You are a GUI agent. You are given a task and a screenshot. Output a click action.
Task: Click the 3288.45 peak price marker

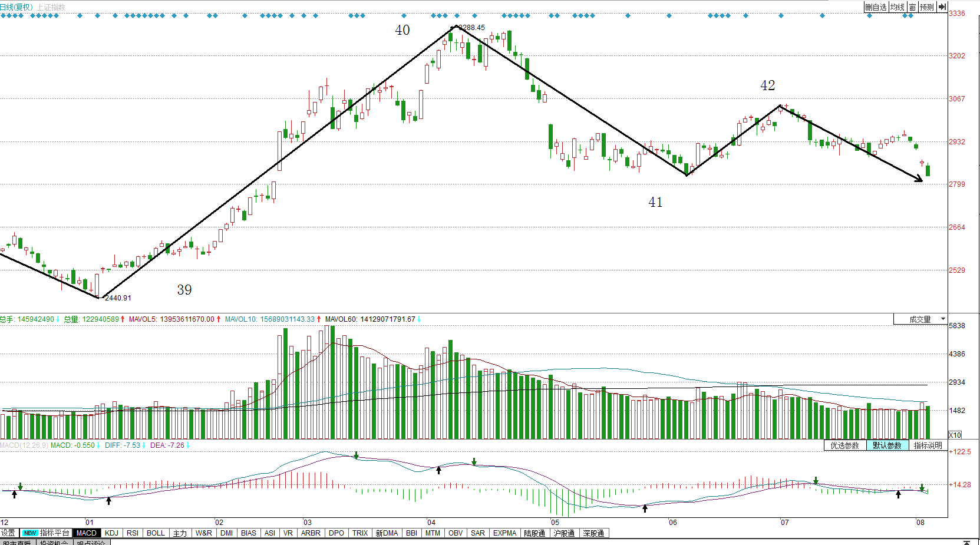471,28
